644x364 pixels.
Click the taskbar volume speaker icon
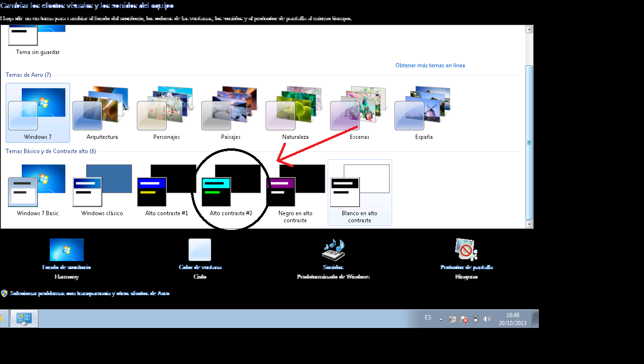(487, 319)
